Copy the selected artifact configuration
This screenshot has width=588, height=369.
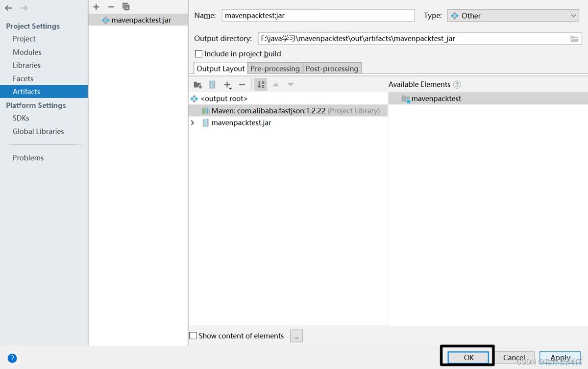point(126,7)
